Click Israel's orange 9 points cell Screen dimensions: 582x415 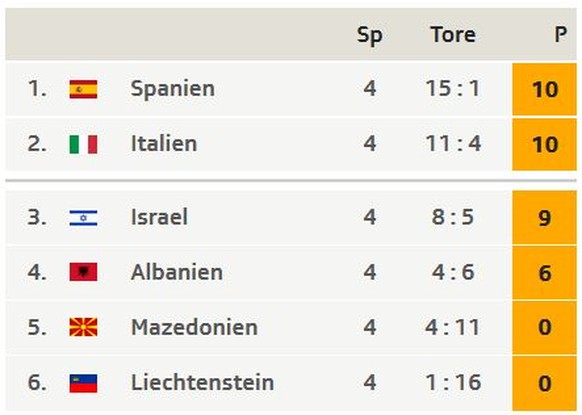click(x=544, y=218)
